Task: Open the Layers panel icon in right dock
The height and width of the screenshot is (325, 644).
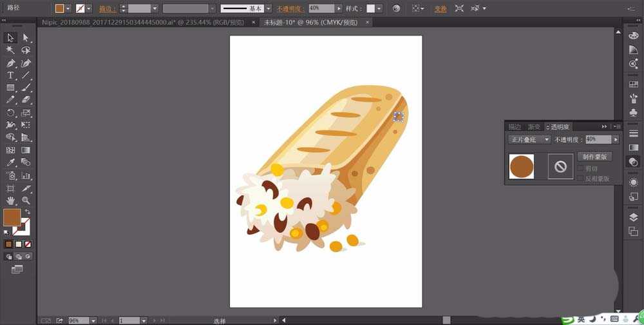Action: (633, 217)
